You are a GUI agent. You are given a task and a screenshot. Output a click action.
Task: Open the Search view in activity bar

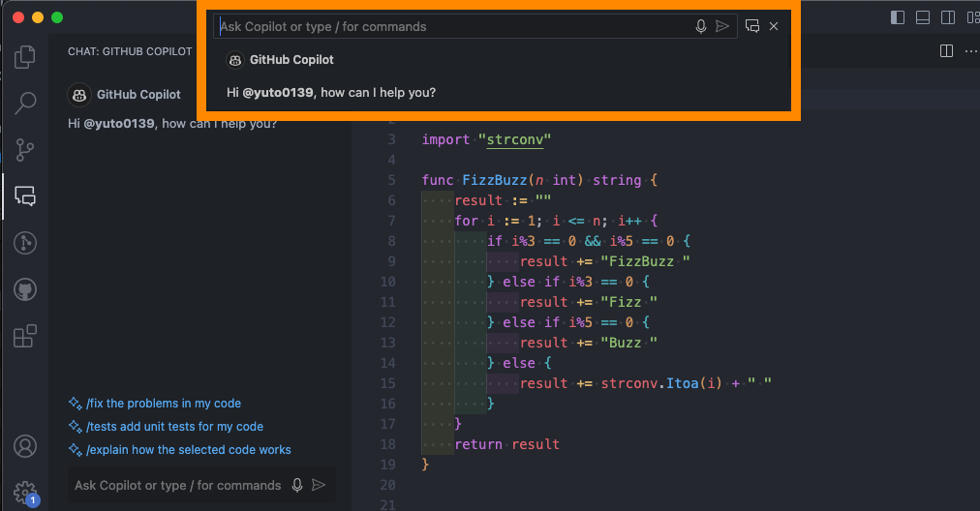tap(25, 103)
